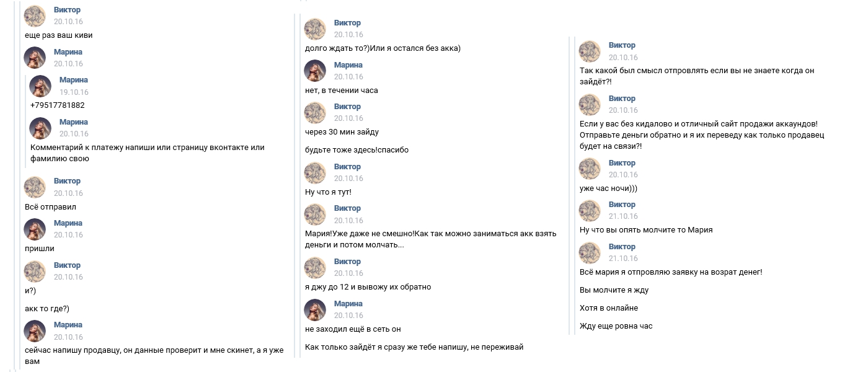Screen dimensions: 868x372
Task: Click date 21.10.16 above 'Ну что вы опять молчите'
Action: (623, 216)
